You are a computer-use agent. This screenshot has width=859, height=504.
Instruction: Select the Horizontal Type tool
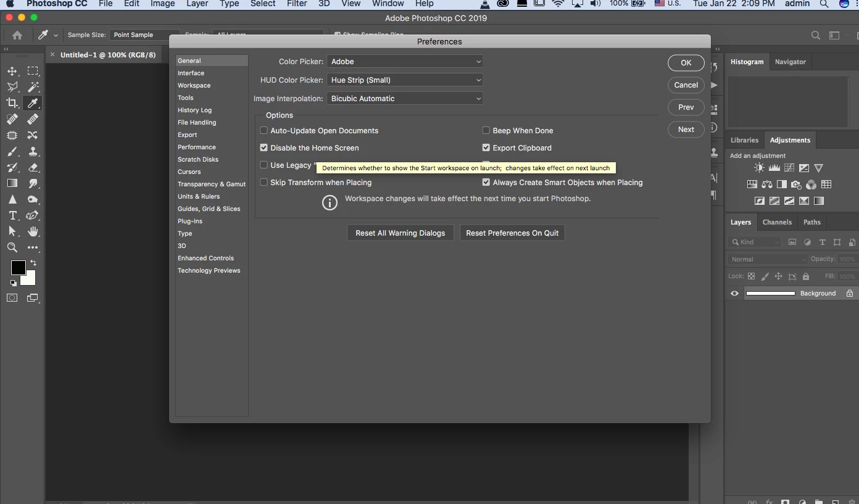pos(12,215)
